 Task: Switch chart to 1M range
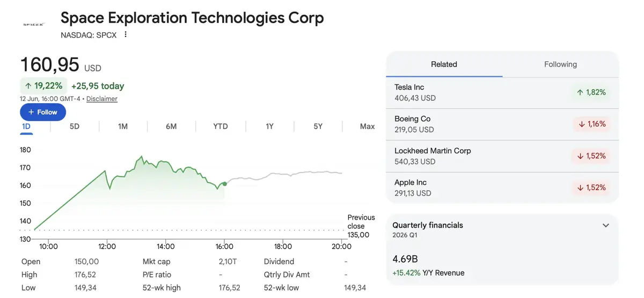point(123,127)
